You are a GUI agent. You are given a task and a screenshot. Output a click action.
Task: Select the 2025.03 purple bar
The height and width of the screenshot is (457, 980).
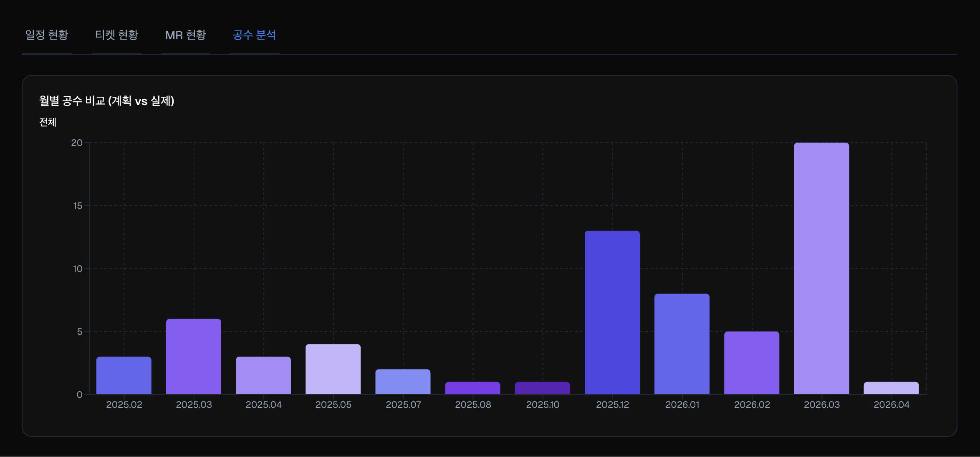click(194, 357)
